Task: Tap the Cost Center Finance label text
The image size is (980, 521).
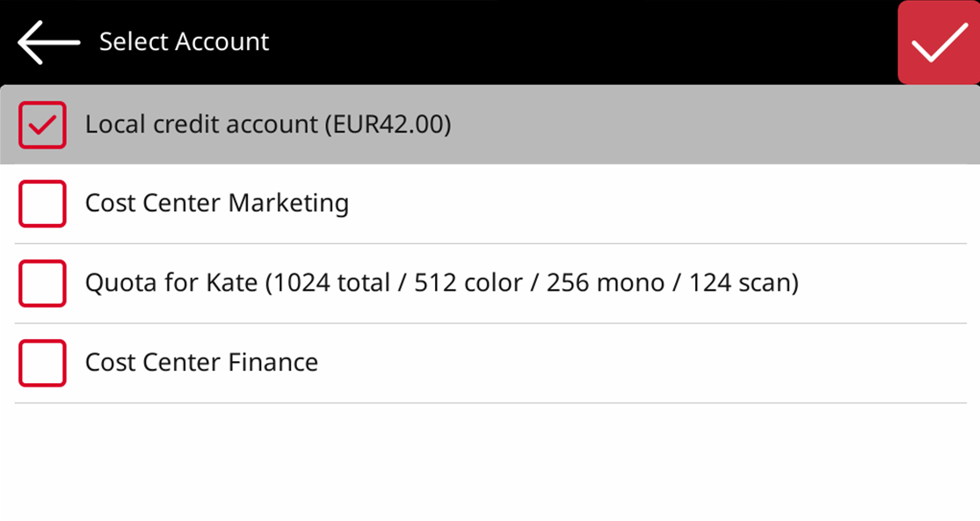Action: tap(201, 363)
